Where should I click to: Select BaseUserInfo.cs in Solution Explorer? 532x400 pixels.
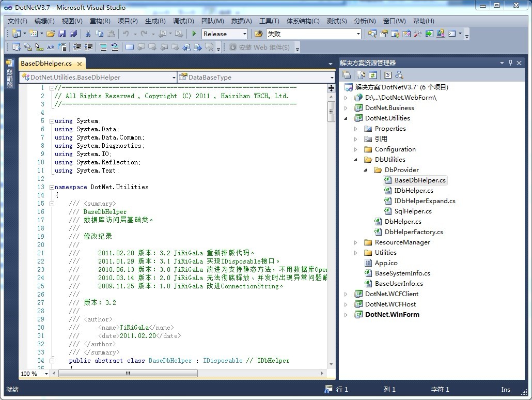[x=399, y=284]
